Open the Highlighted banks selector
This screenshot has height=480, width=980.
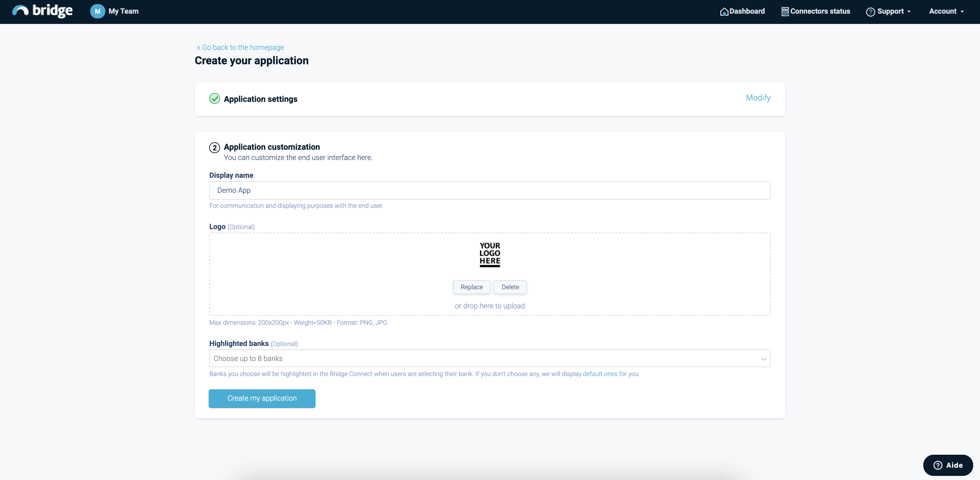pyautogui.click(x=490, y=359)
